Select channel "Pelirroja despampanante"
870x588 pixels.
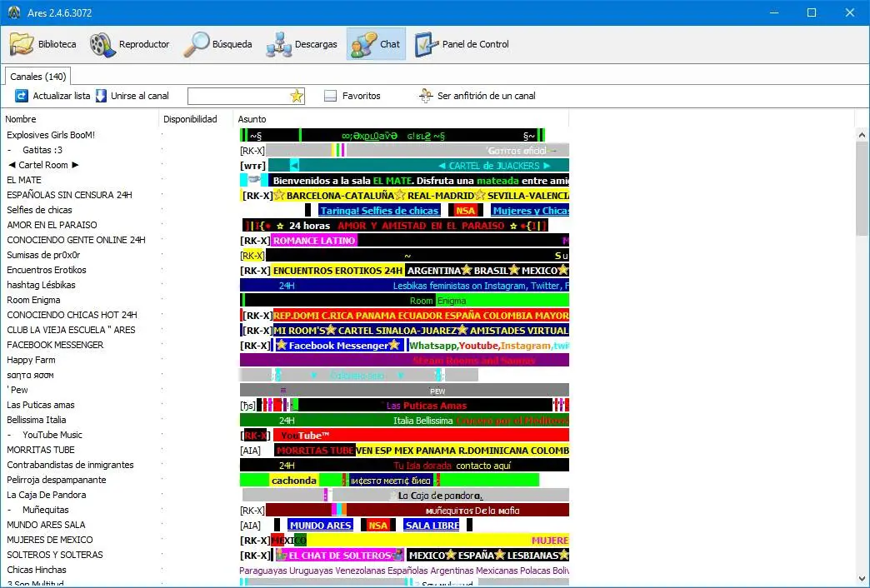point(57,479)
